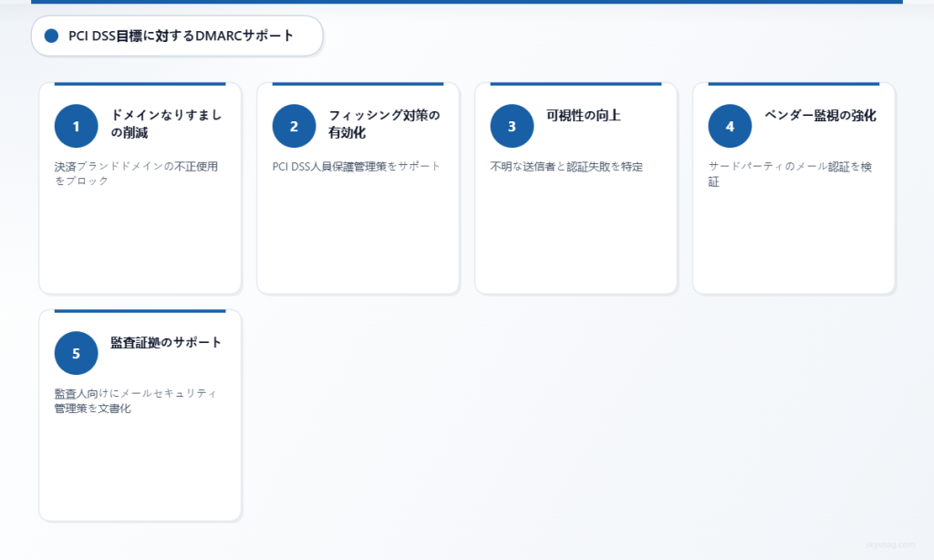Click description '監査人向けにメールセキュリティ管理策を文書化'
This screenshot has height=560, width=934.
point(136,401)
